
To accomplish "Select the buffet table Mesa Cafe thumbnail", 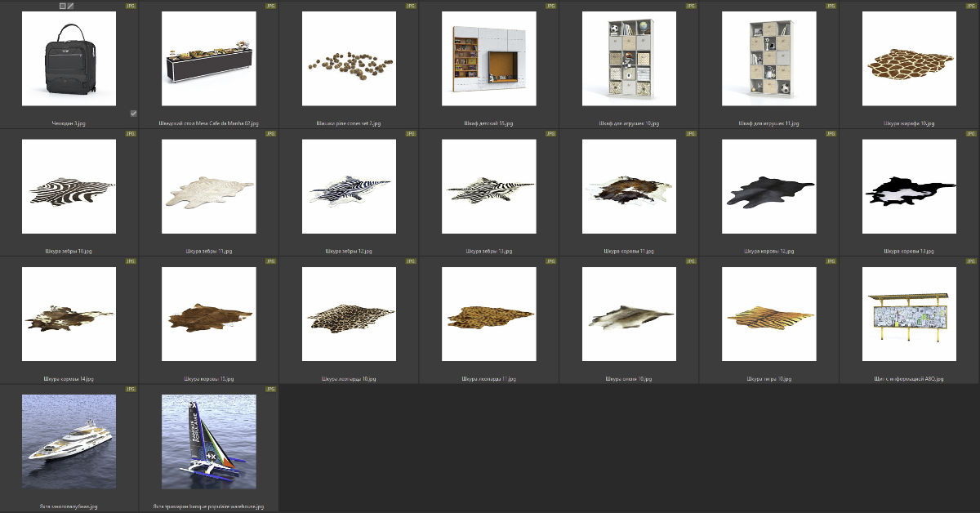I will (x=209, y=59).
